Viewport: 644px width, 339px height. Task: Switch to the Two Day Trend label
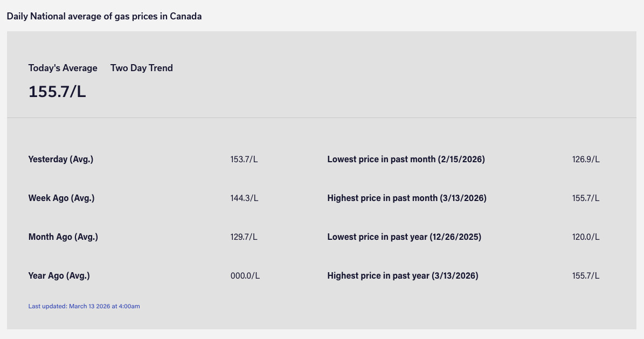[142, 68]
